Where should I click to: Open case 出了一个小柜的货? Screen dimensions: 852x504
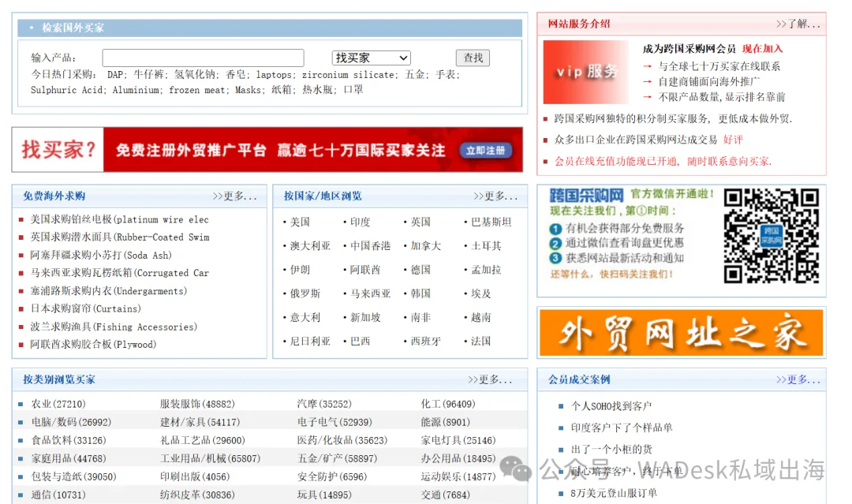611,450
